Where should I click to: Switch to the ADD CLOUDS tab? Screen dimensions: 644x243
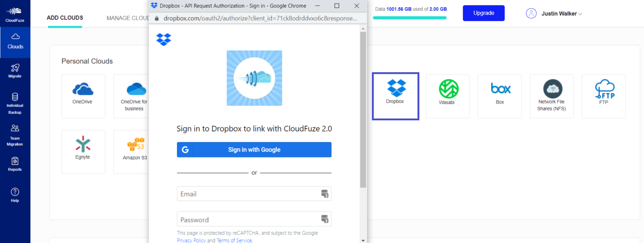tap(65, 18)
